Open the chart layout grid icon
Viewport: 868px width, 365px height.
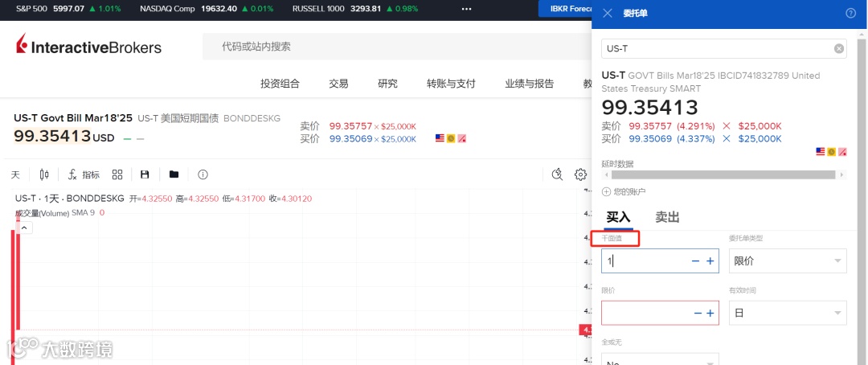117,175
